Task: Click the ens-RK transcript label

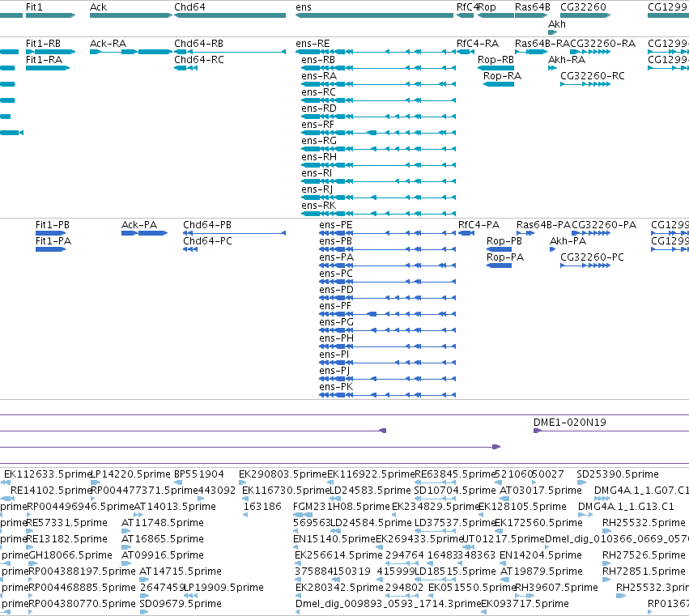Action: [318, 206]
